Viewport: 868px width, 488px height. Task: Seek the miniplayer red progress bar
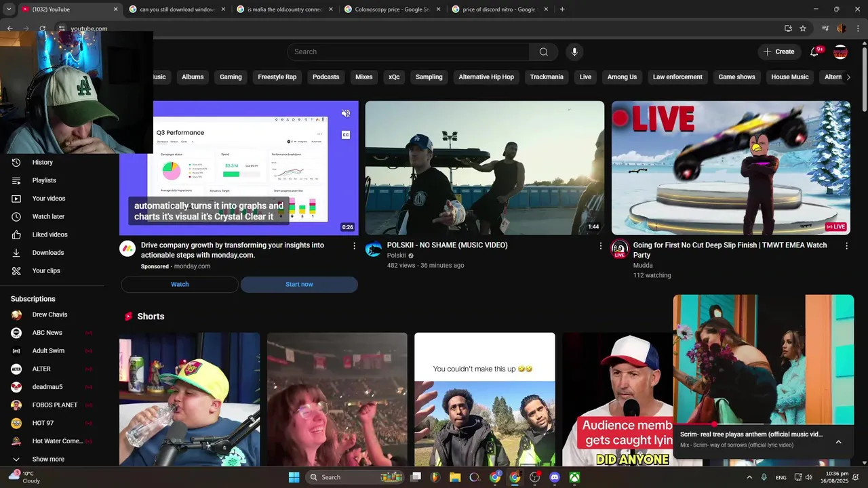(764, 424)
